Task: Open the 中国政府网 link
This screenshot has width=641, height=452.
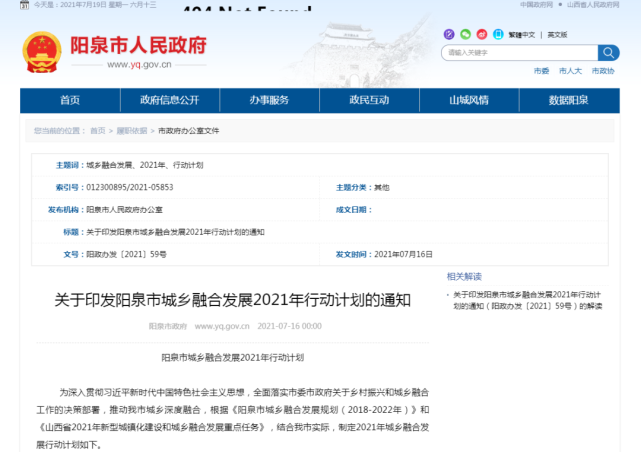Action: (x=536, y=4)
